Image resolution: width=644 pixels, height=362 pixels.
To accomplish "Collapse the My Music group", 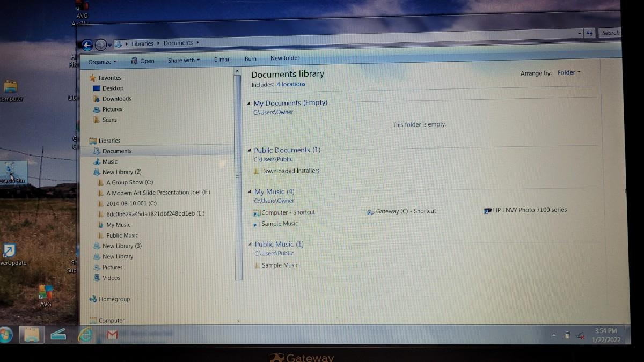I will (x=249, y=192).
